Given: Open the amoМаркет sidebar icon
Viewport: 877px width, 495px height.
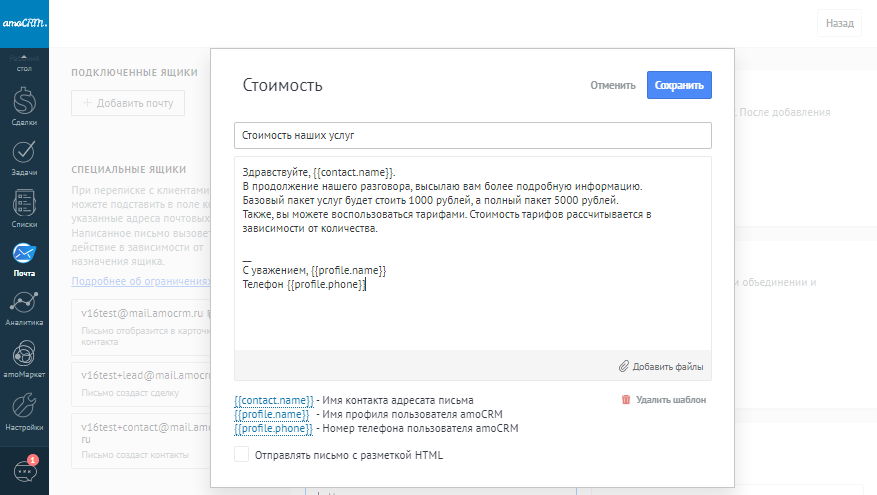Looking at the screenshot, I should 25,356.
